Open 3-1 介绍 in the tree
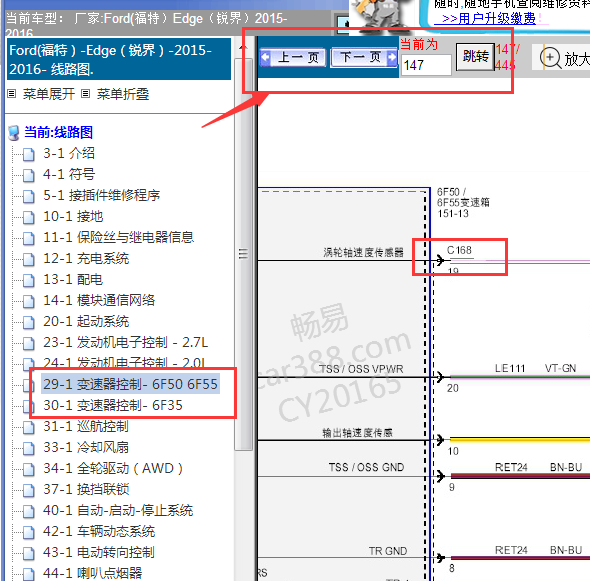Viewport: 590px width, 581px height. [x=68, y=153]
